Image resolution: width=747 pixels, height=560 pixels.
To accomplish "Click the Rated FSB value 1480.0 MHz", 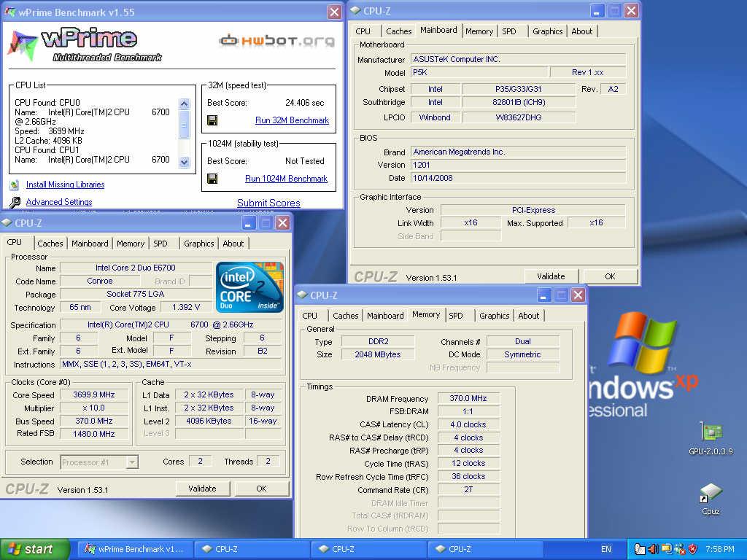I will click(x=94, y=434).
